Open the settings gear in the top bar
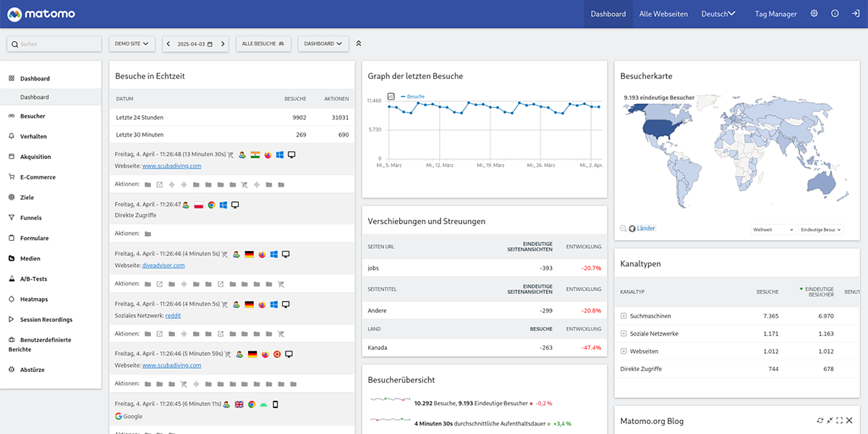This screenshot has width=868, height=434. point(814,14)
